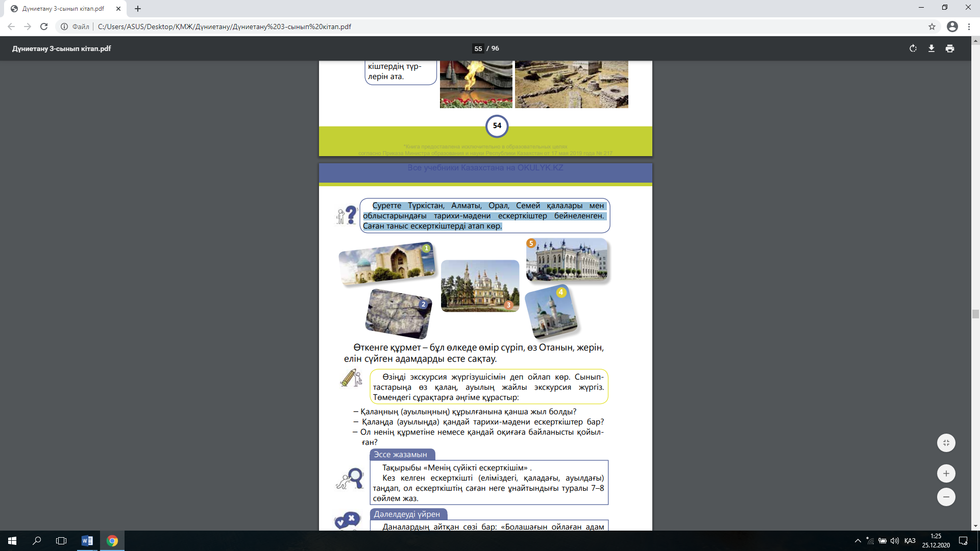Zoom in on the PDF
The width and height of the screenshot is (980, 551).
pos(946,473)
